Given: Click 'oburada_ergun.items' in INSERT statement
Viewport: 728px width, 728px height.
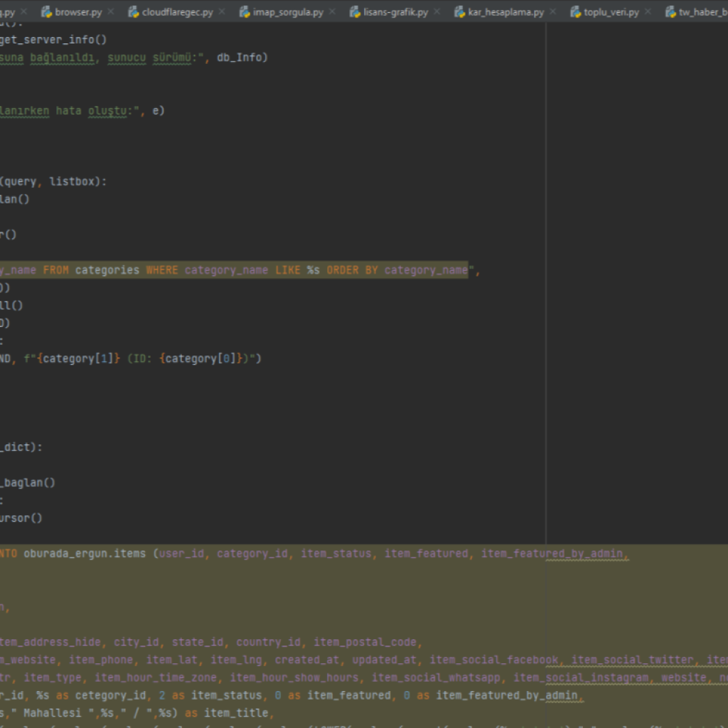Looking at the screenshot, I should click(85, 554).
